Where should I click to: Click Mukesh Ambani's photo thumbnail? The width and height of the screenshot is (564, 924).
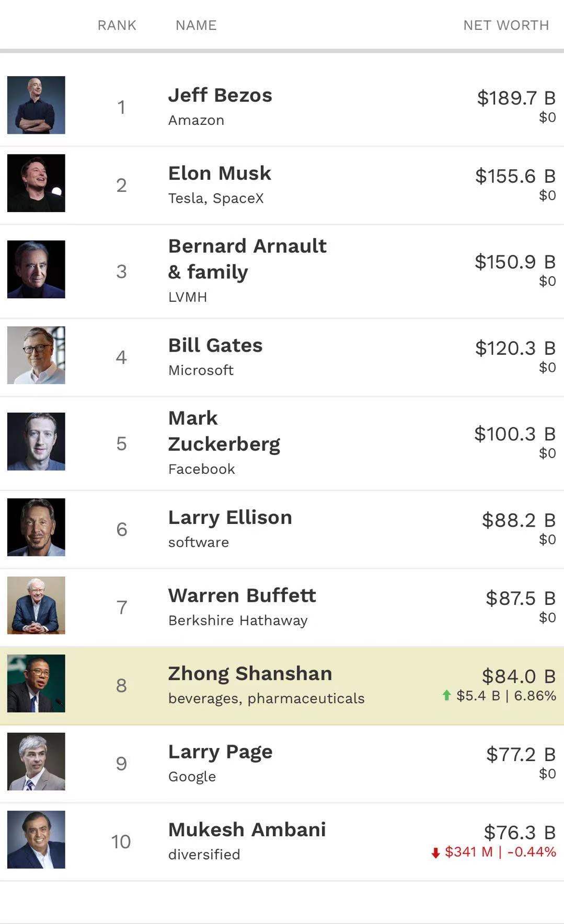[x=36, y=839]
